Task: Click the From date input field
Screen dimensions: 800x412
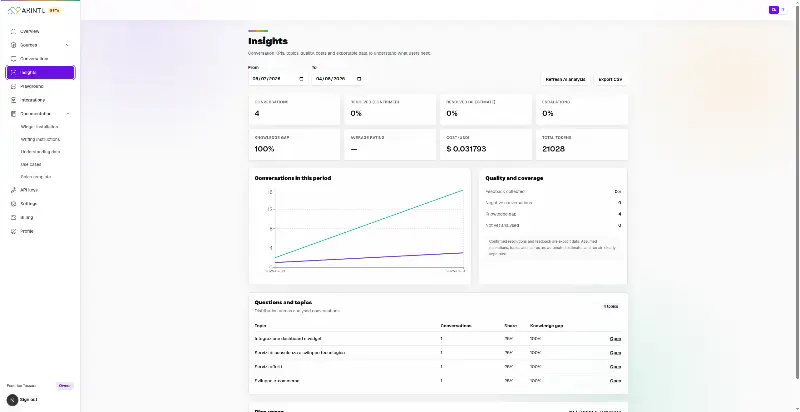Action: pyautogui.click(x=278, y=79)
